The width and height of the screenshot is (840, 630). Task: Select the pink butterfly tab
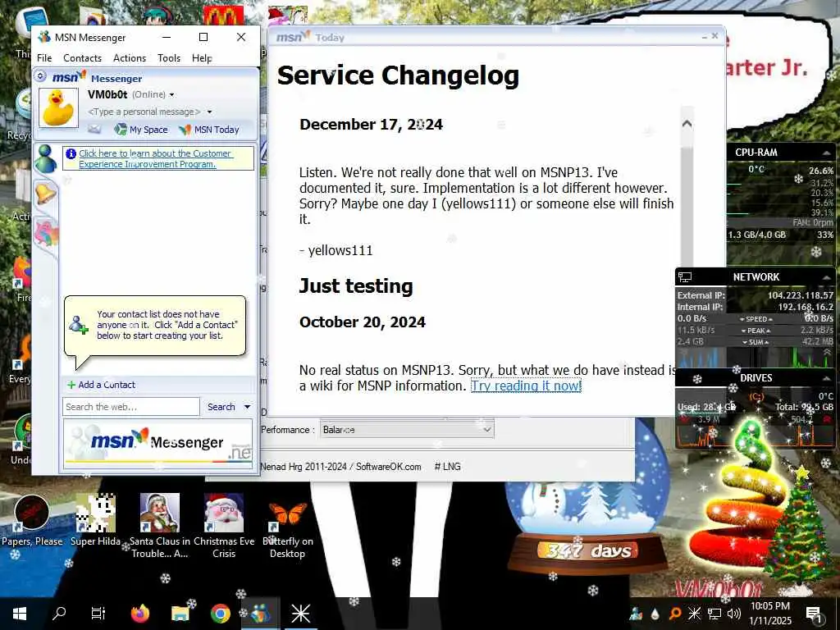click(x=46, y=234)
